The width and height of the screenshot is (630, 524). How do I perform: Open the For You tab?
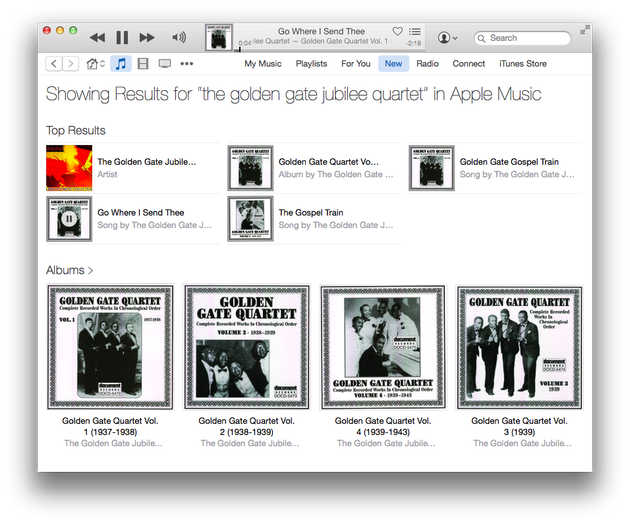tap(356, 63)
